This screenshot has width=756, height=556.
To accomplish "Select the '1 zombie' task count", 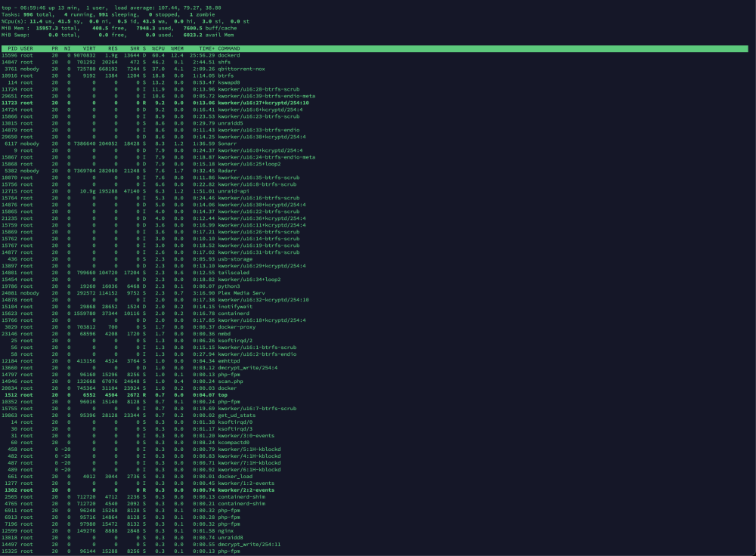I will 202,14.
